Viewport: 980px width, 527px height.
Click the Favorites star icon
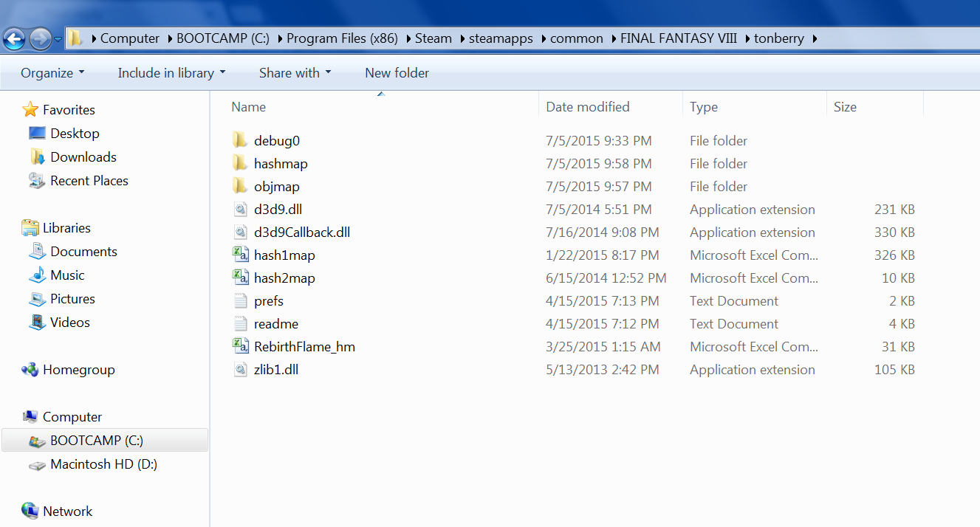tap(30, 109)
